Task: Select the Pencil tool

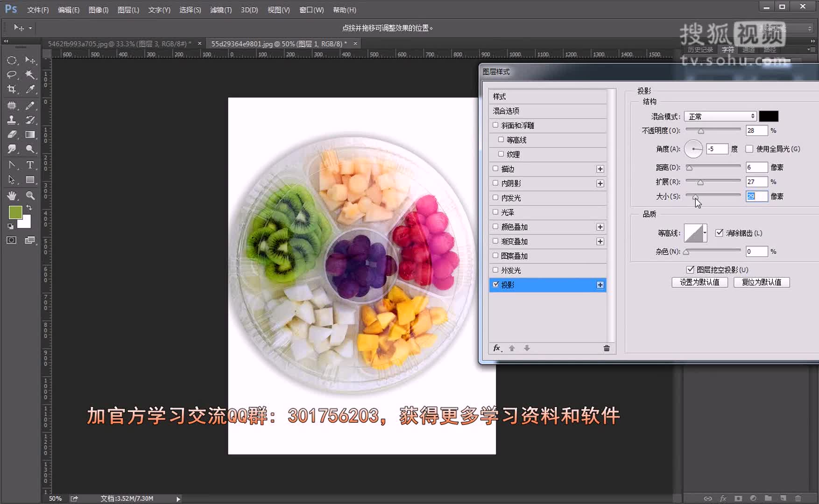Action: click(x=30, y=105)
